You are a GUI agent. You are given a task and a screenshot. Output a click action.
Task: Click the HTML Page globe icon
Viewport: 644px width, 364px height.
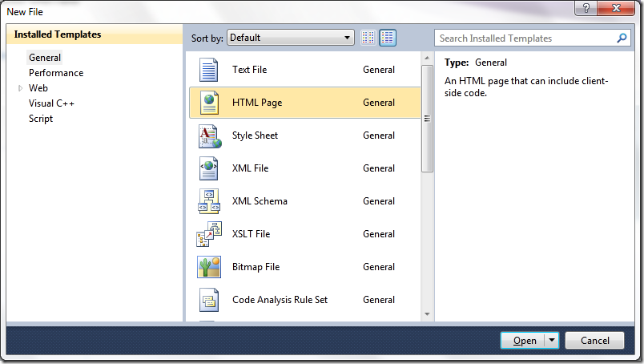pyautogui.click(x=208, y=103)
